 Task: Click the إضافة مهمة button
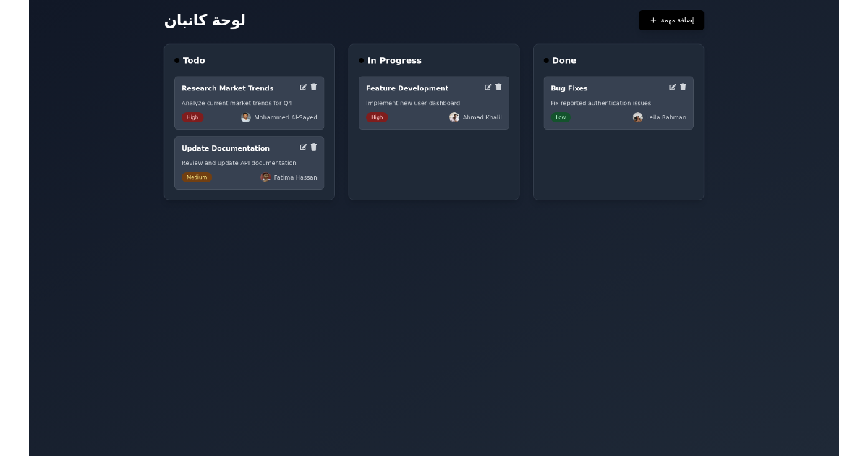[671, 20]
